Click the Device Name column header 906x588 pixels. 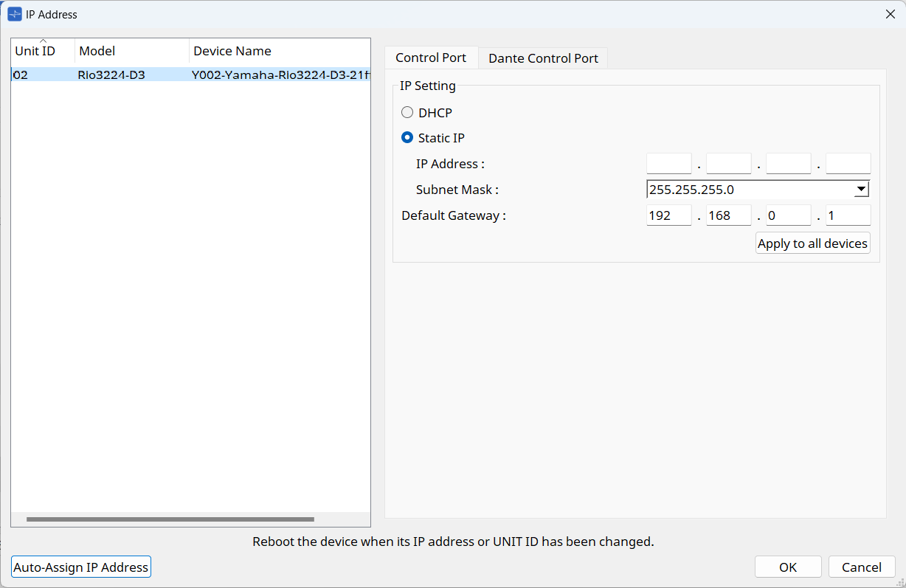click(279, 51)
